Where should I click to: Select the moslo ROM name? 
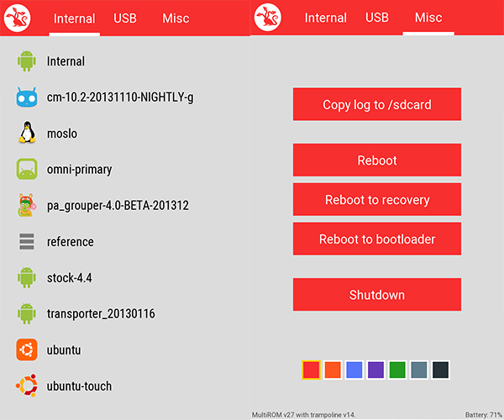62,134
